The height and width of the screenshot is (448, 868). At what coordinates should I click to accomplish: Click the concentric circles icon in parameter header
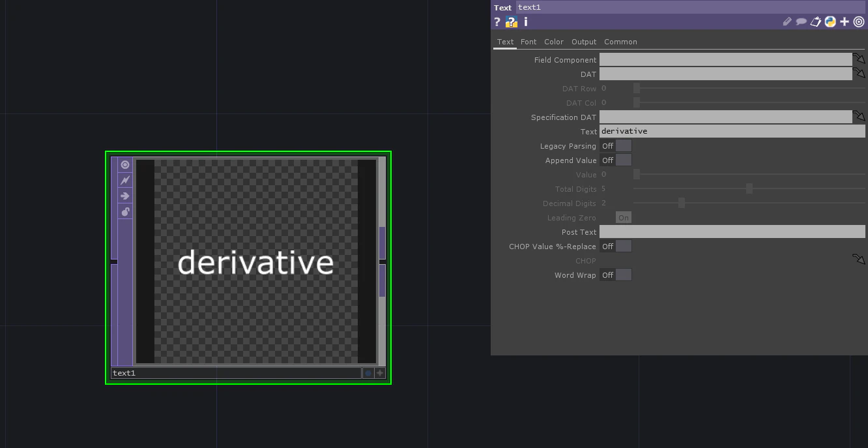click(x=859, y=22)
